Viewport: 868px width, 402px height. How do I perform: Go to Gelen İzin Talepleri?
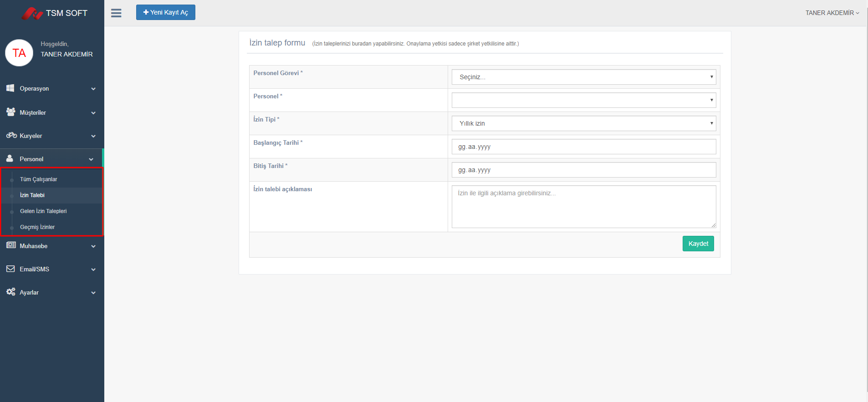tap(43, 211)
